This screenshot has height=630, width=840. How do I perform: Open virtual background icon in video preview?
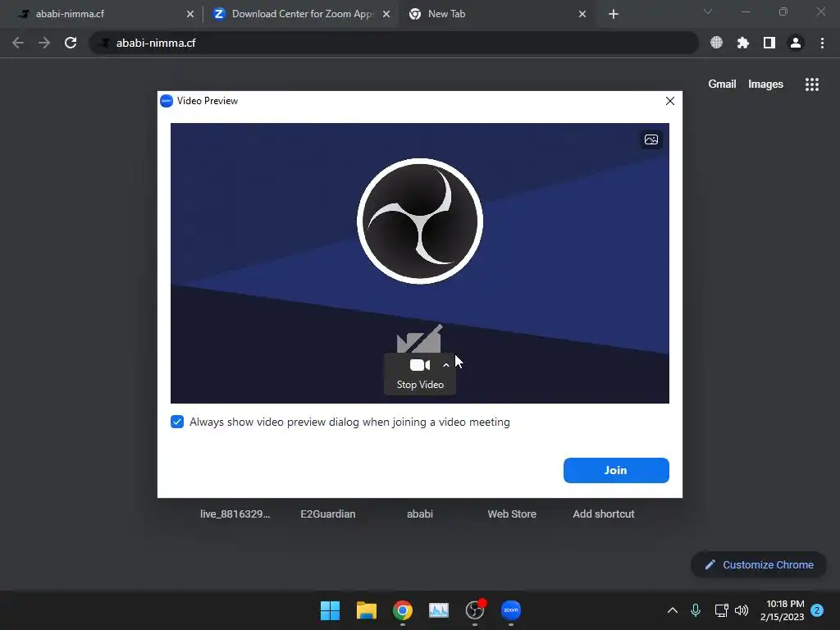click(651, 139)
